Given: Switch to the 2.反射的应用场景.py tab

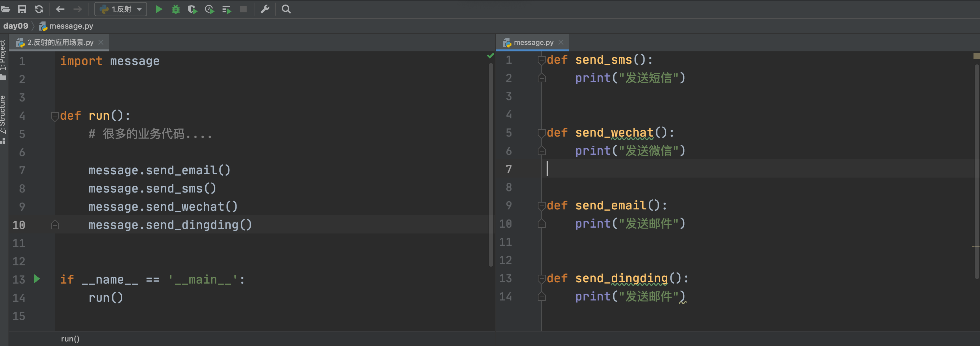Looking at the screenshot, I should pos(60,42).
